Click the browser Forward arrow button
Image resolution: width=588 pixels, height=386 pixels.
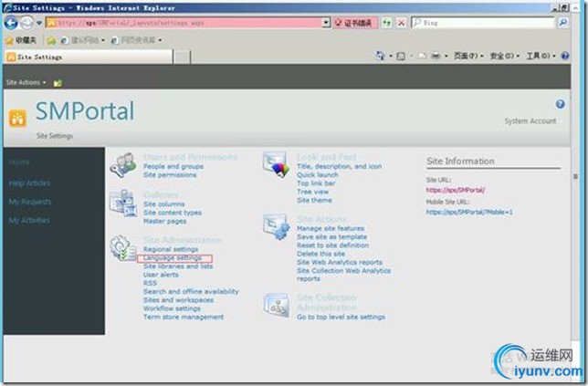click(x=26, y=23)
